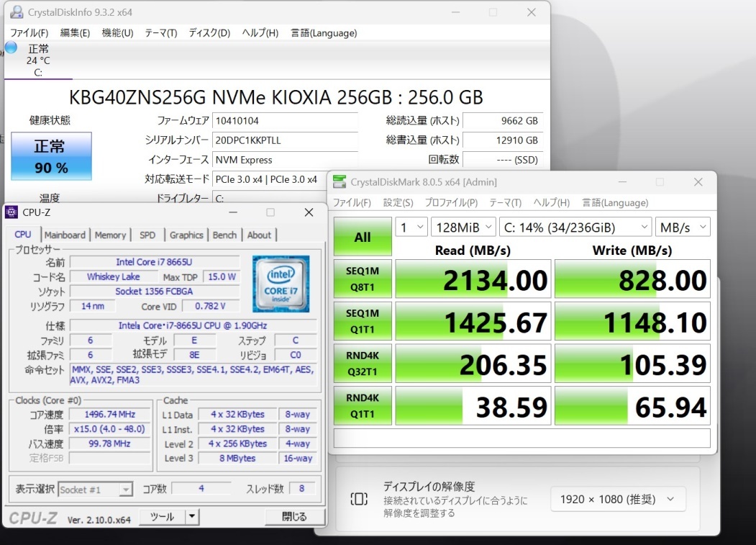This screenshot has width=756, height=545.
Task: Open the ディスク(D) menu in CrystalDiskInfo
Action: click(x=209, y=33)
